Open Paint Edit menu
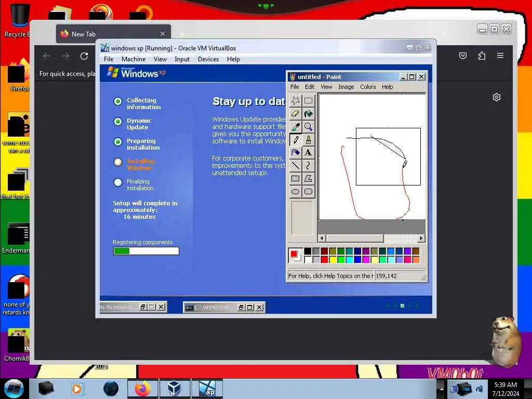This screenshot has width=532, height=399. pos(310,87)
